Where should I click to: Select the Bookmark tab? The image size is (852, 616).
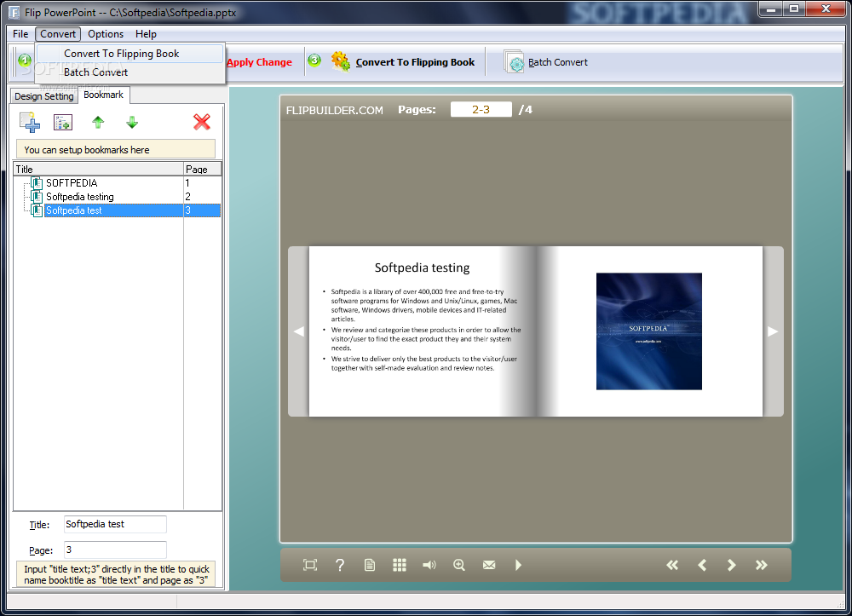(103, 95)
